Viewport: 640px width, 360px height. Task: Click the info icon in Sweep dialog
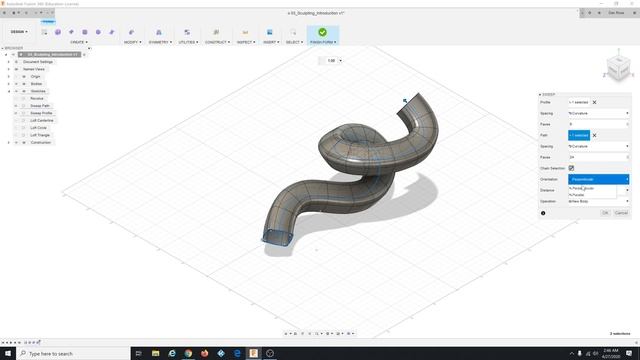[x=543, y=213]
